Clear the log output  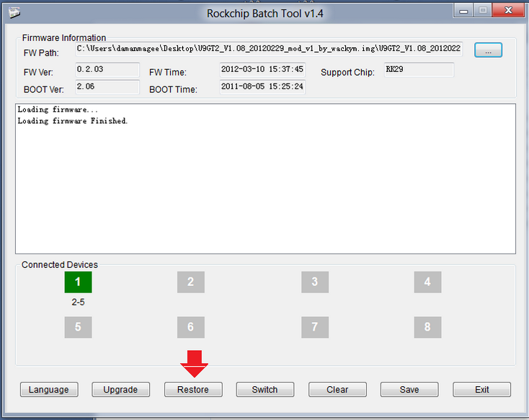click(337, 389)
